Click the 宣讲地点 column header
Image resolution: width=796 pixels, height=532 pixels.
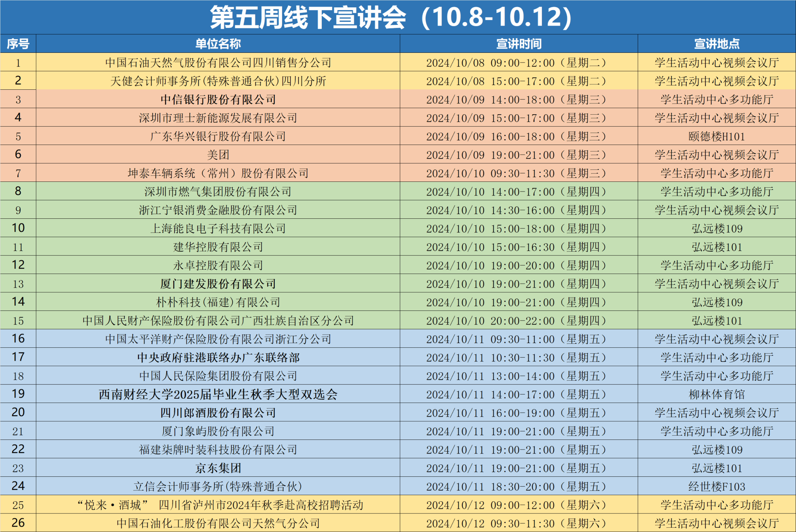pyautogui.click(x=717, y=44)
